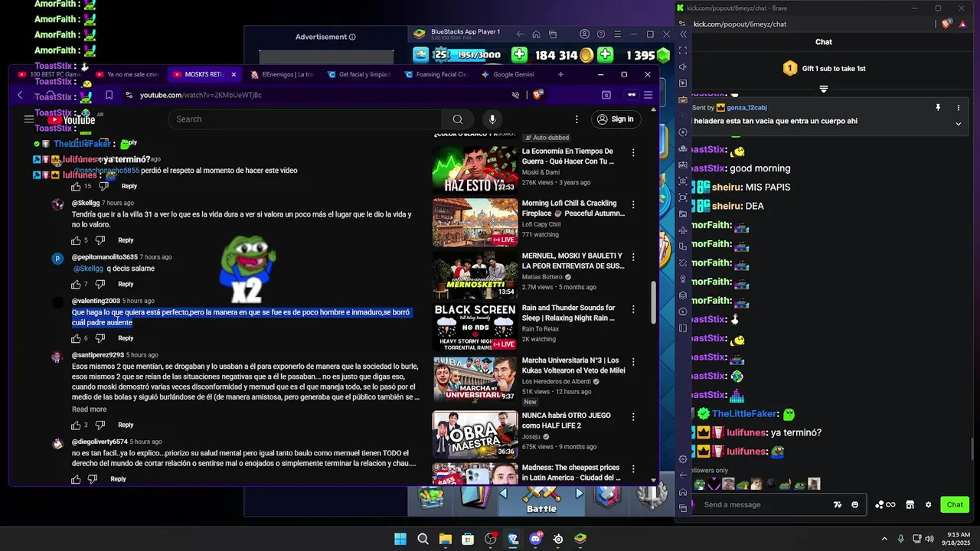This screenshot has height=551, width=980.
Task: Open the gift subs icon in Kick chat
Action: coord(910,504)
